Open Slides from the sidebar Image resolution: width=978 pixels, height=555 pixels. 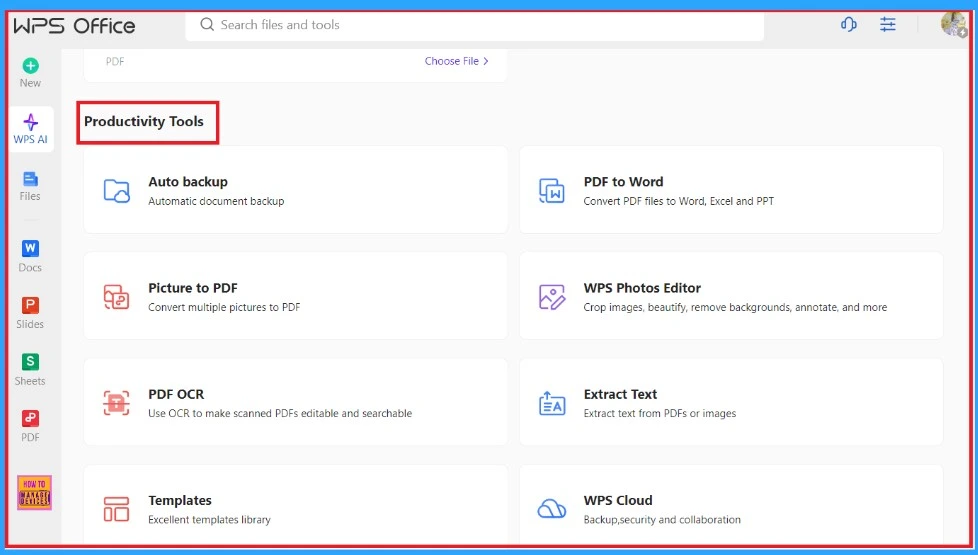click(x=30, y=313)
